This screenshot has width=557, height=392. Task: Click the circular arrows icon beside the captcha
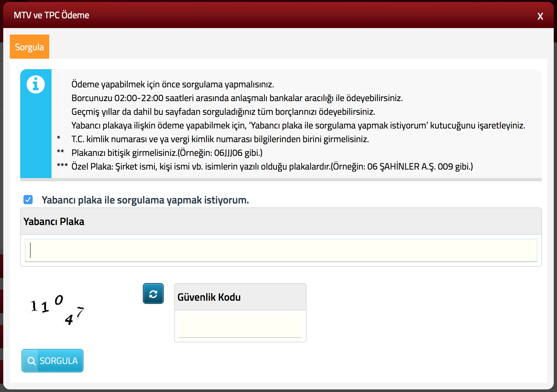[153, 293]
